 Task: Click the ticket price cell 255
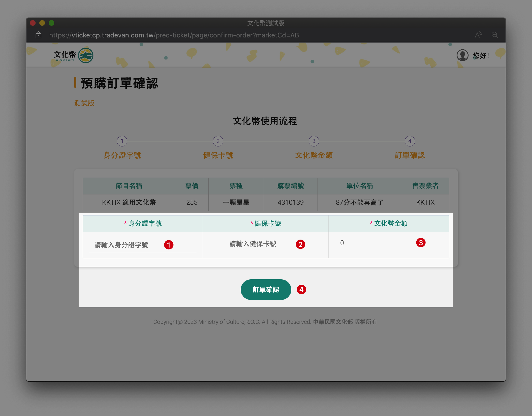click(192, 202)
